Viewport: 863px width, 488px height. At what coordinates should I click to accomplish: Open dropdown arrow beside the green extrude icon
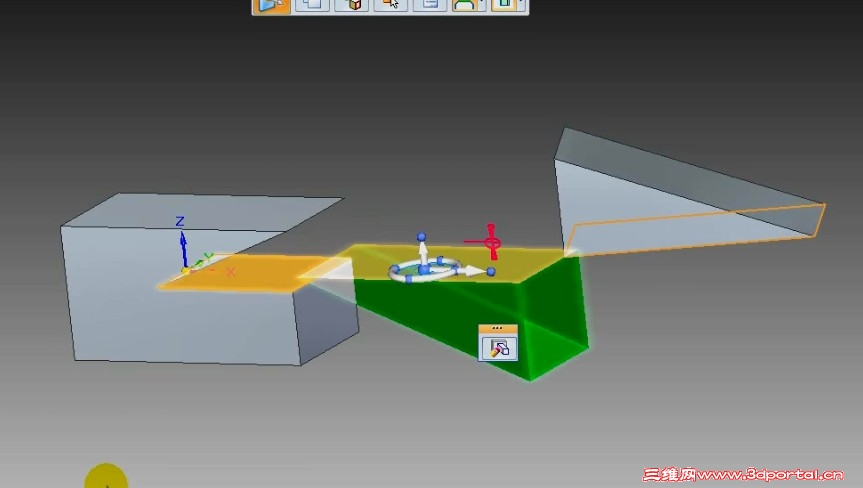click(521, 3)
